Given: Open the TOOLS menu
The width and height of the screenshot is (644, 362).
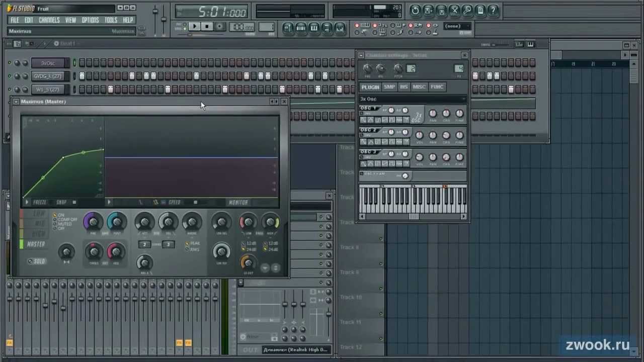Looking at the screenshot, I should click(111, 20).
